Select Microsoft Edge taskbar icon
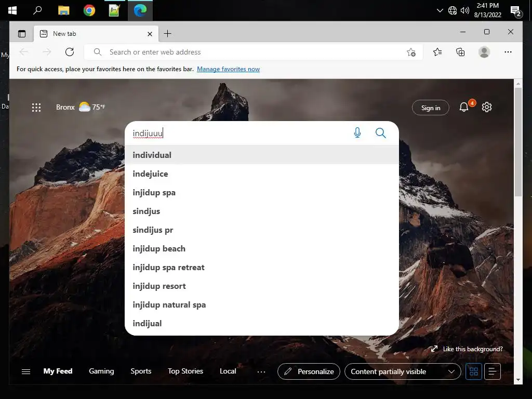 pos(140,10)
